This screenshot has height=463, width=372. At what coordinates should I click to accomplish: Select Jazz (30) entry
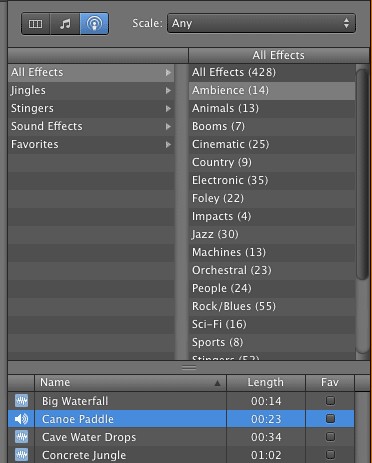272,234
